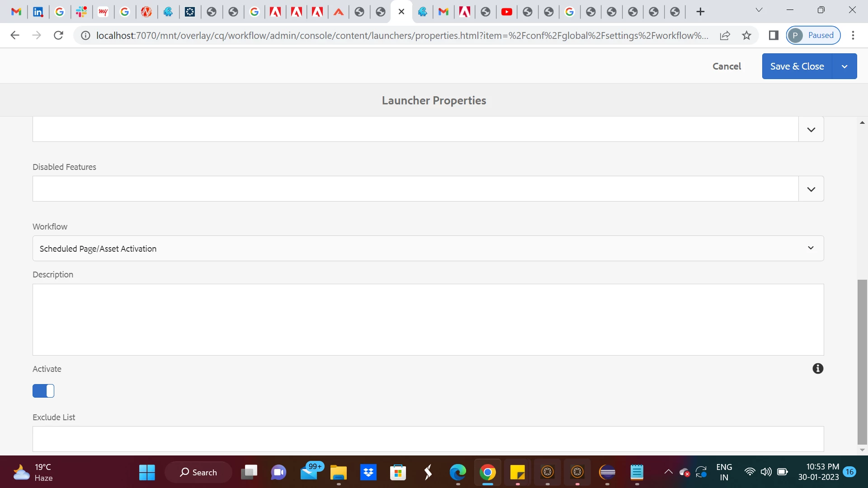The width and height of the screenshot is (868, 488).
Task: Open the Chrome three-dot menu
Action: (853, 35)
